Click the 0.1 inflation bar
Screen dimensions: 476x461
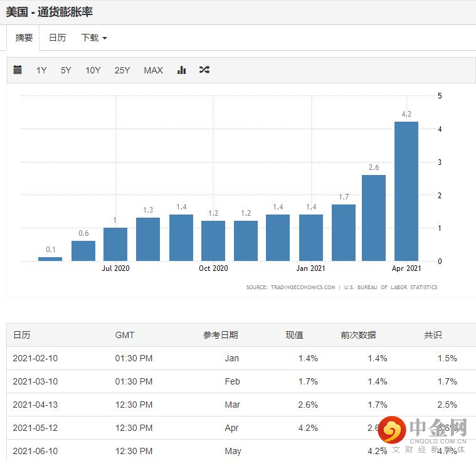(x=50, y=258)
